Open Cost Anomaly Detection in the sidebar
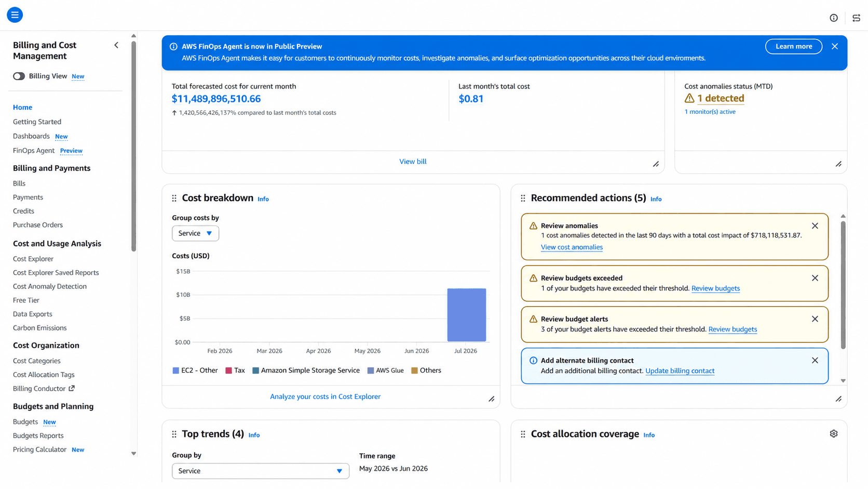This screenshot has height=489, width=868. [50, 286]
